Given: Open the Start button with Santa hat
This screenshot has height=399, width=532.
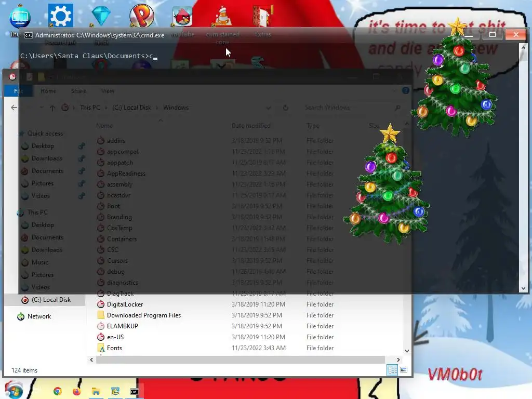Looking at the screenshot, I should pos(13,390).
